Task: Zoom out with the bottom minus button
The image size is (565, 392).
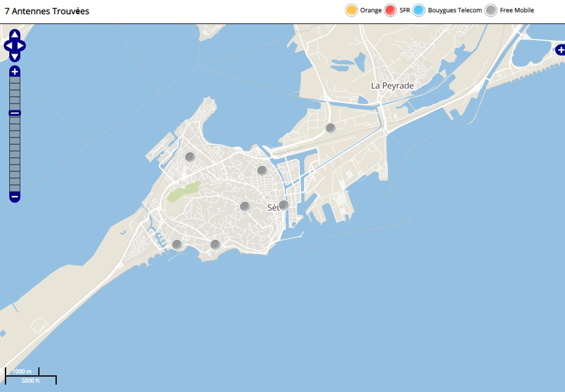Action: click(14, 197)
